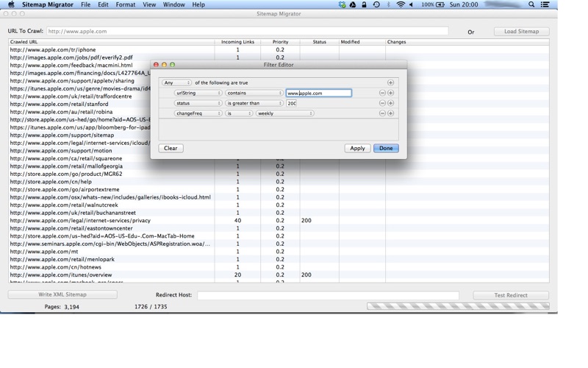The width and height of the screenshot is (588, 368).
Task: Open the Window menu
Action: click(173, 4)
